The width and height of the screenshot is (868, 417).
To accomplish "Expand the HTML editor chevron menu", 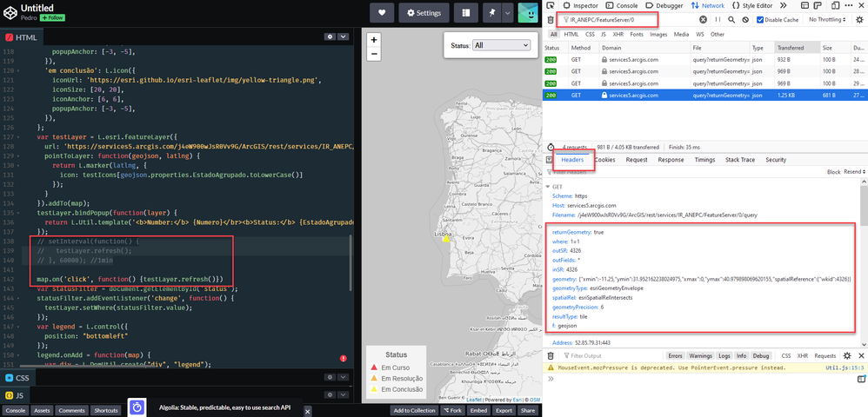I will coord(344,36).
